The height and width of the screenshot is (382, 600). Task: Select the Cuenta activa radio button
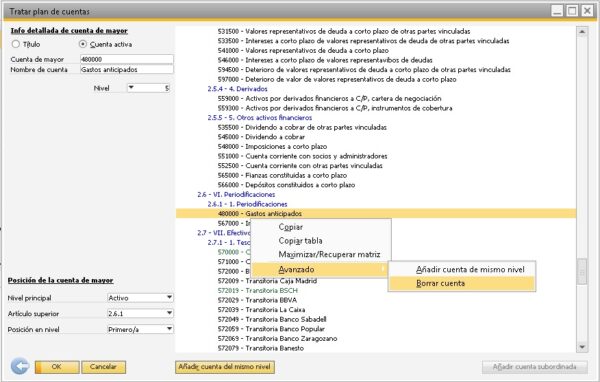[x=83, y=44]
